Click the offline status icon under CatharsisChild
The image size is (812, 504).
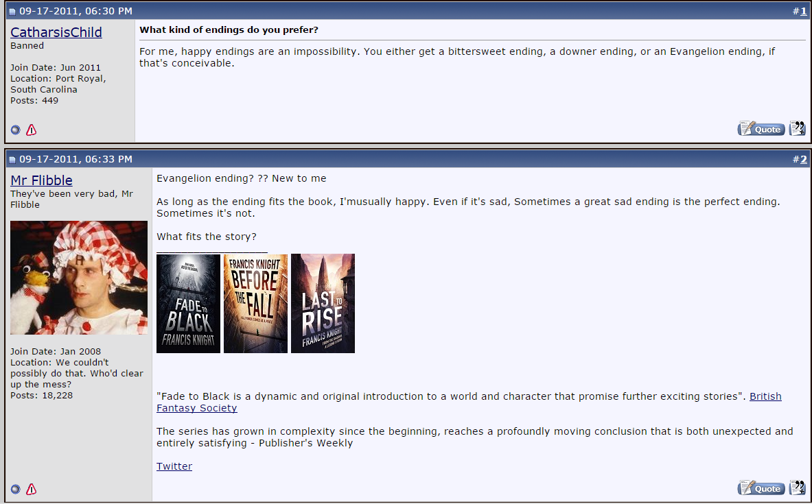click(x=16, y=130)
